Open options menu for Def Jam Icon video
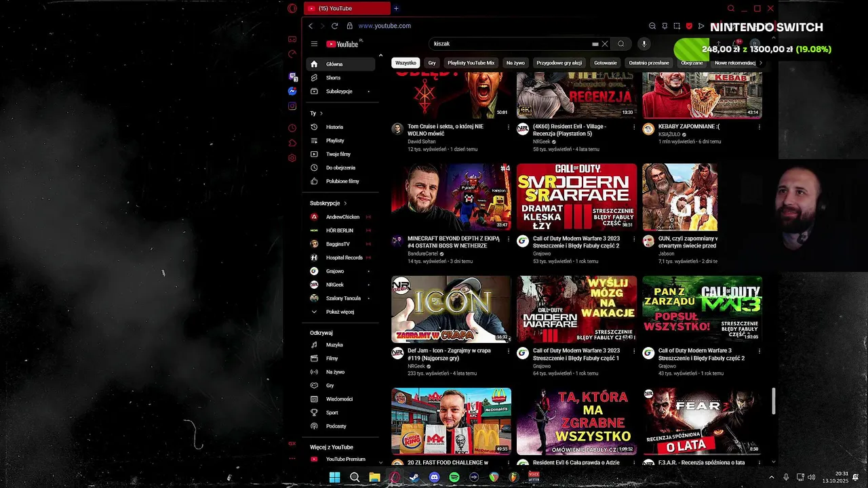This screenshot has width=868, height=488. [x=509, y=351]
